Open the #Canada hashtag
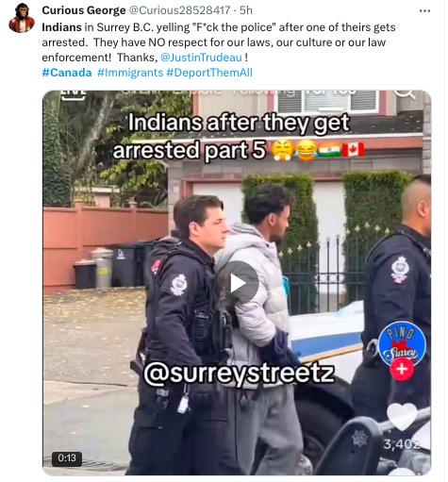The image size is (448, 482). pyautogui.click(x=67, y=73)
